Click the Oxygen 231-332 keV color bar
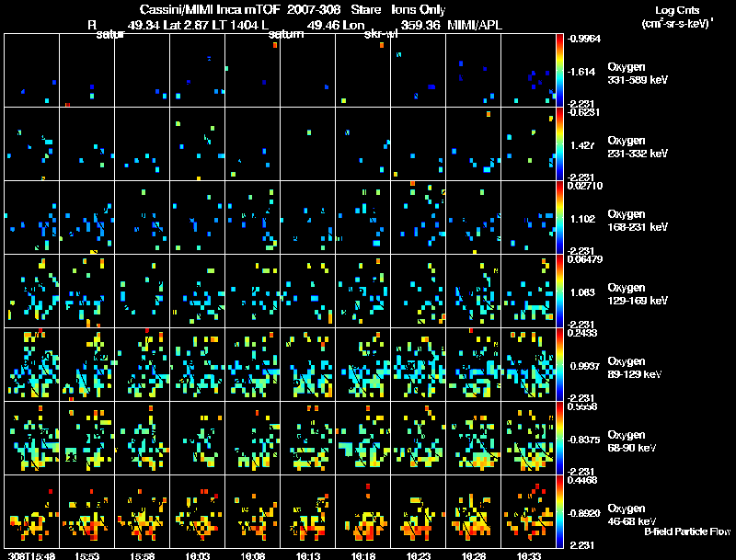Image resolution: width=736 pixels, height=560 pixels. coord(559,144)
